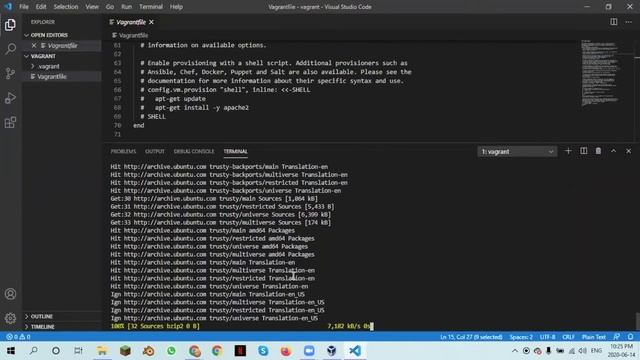
Task: Switch to the Debug Console tab
Action: 194,151
